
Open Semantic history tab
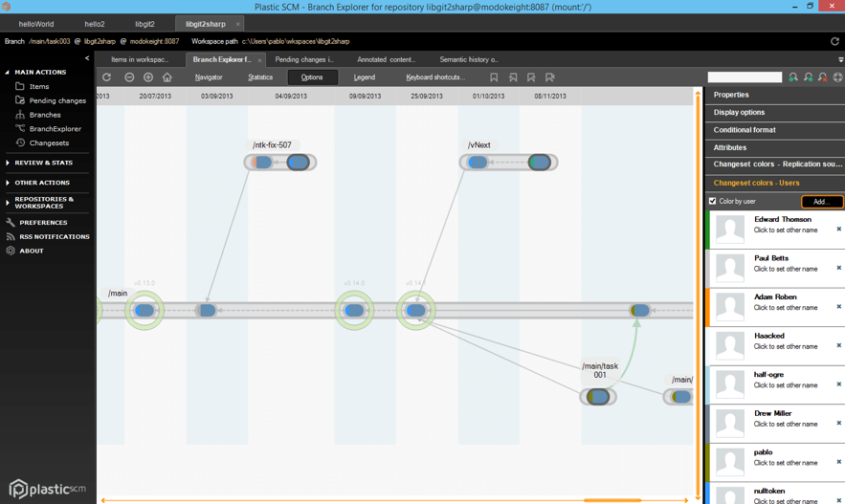(x=469, y=59)
